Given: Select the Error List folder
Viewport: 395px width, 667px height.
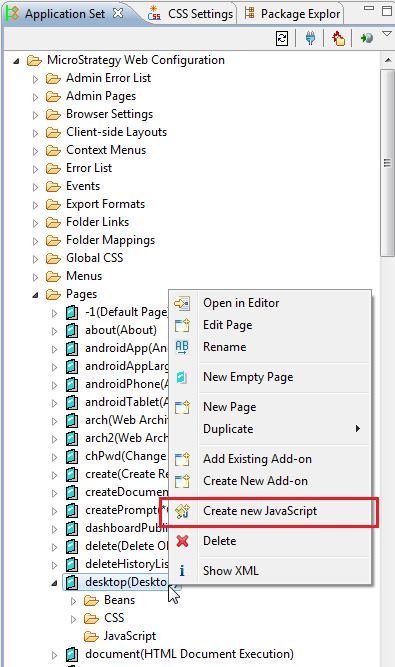Looking at the screenshot, I should click(89, 168).
